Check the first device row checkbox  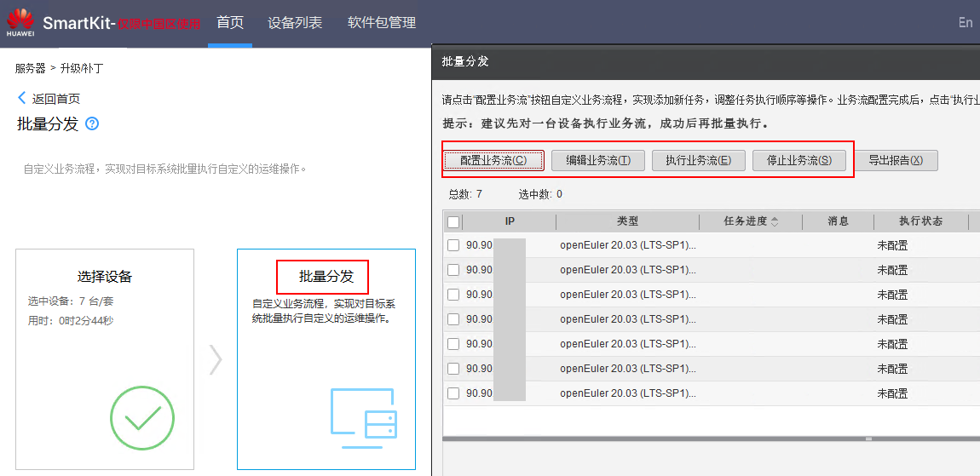(453, 246)
